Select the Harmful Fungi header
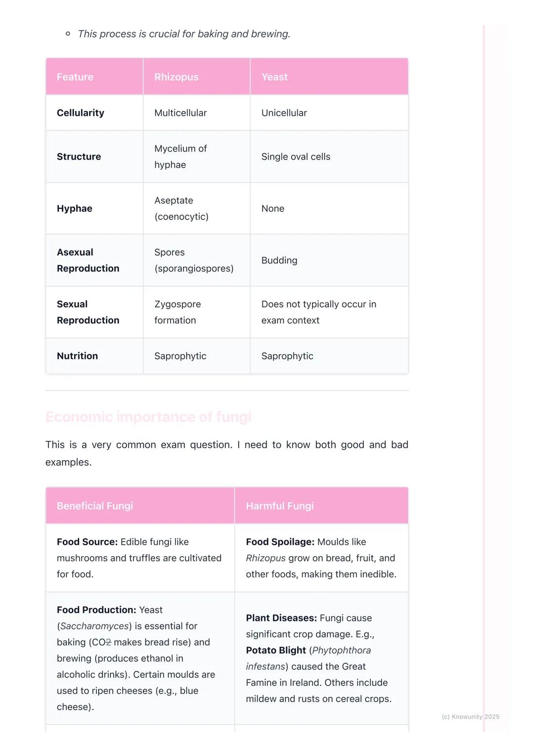 coord(280,506)
